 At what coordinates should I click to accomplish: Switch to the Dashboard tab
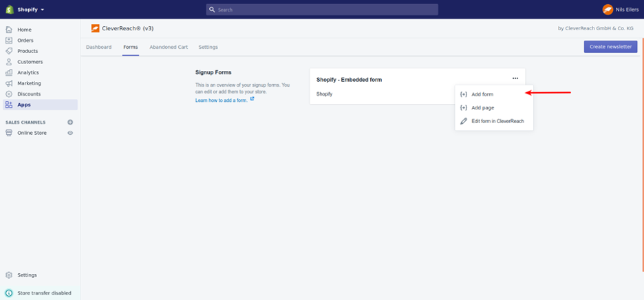coord(98,47)
